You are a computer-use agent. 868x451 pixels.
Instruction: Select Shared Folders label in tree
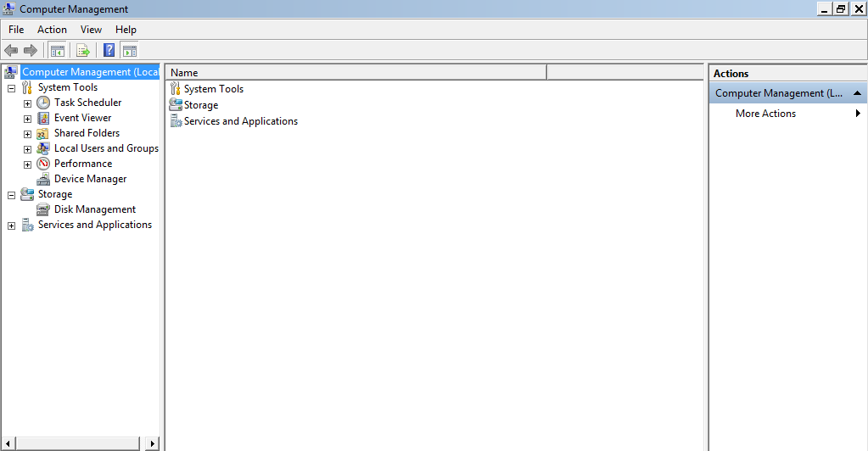(x=87, y=133)
